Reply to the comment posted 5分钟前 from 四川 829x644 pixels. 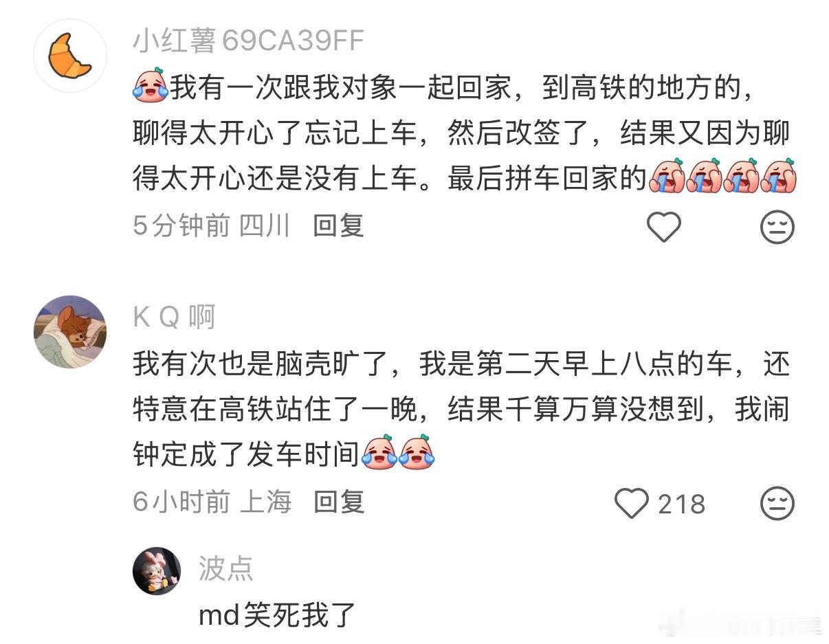338,226
